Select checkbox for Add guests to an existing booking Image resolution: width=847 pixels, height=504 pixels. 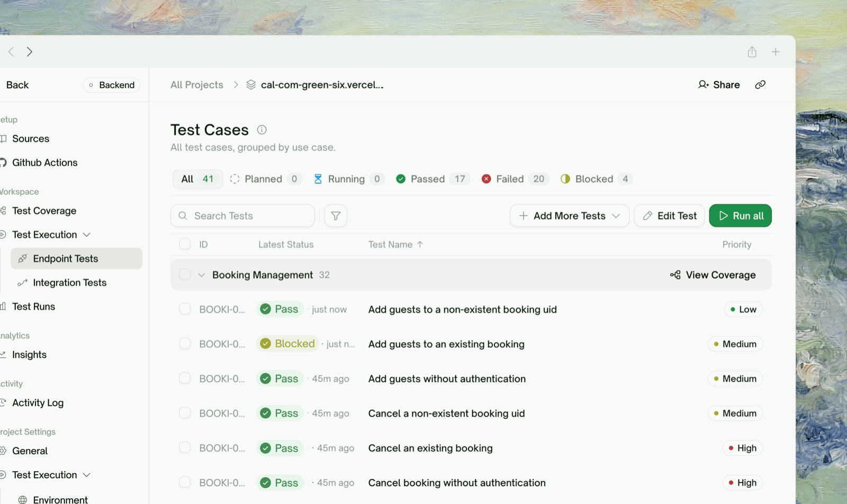click(185, 344)
